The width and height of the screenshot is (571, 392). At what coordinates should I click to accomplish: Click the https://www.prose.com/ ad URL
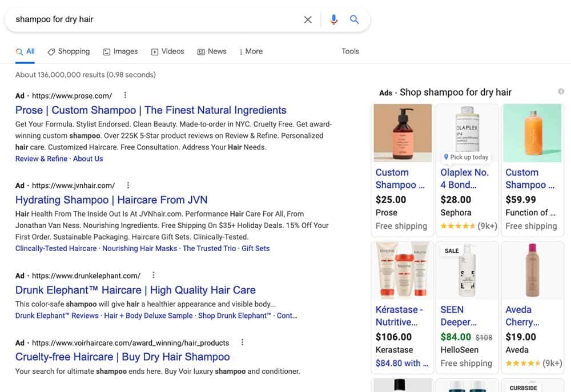(x=72, y=96)
